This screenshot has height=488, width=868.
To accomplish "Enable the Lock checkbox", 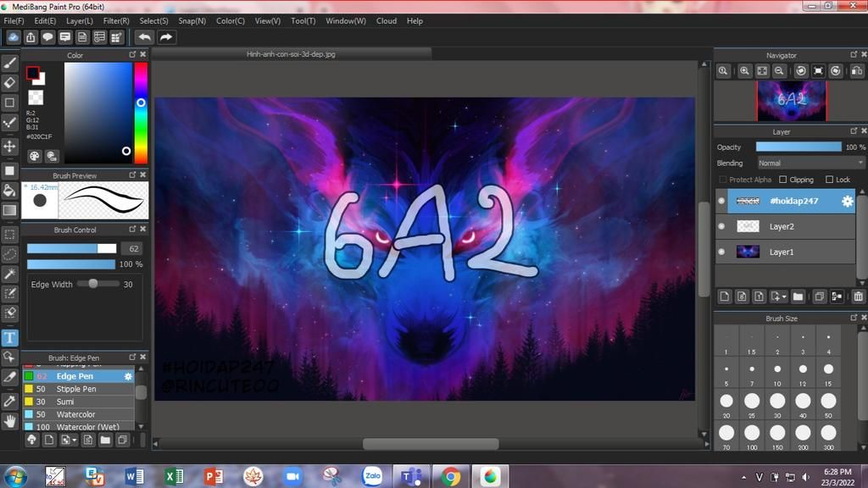I will (x=829, y=180).
